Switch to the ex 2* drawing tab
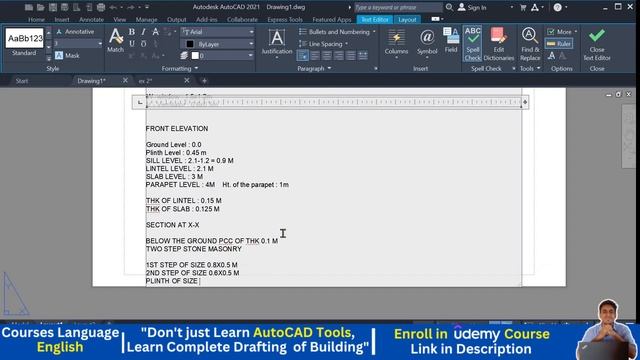Screen dimensions: 640x360 coord(145,81)
